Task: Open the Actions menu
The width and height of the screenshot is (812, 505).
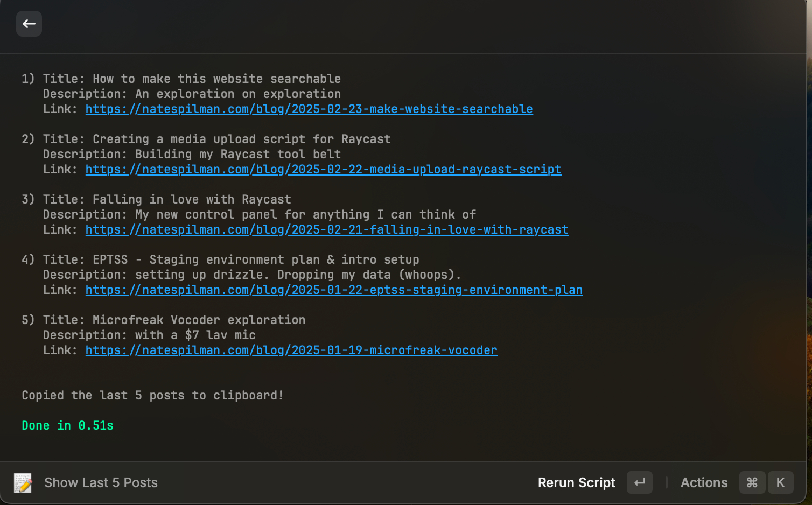Action: click(x=704, y=483)
